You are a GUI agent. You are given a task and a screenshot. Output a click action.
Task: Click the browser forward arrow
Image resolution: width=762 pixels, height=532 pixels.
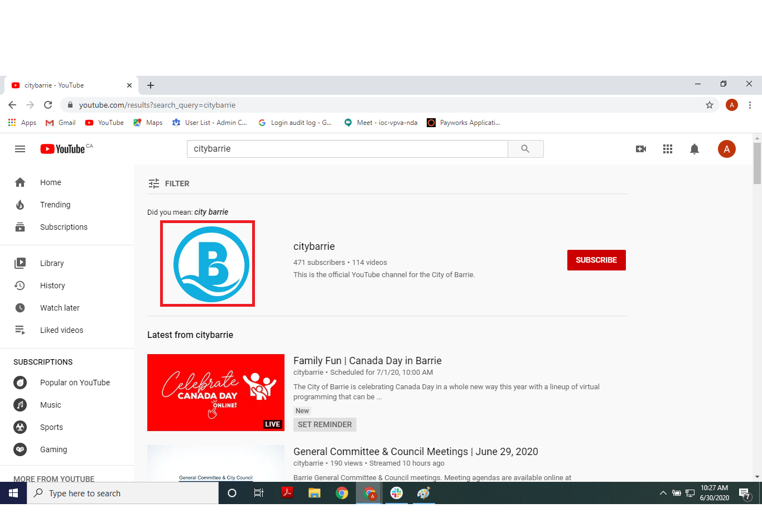point(30,105)
